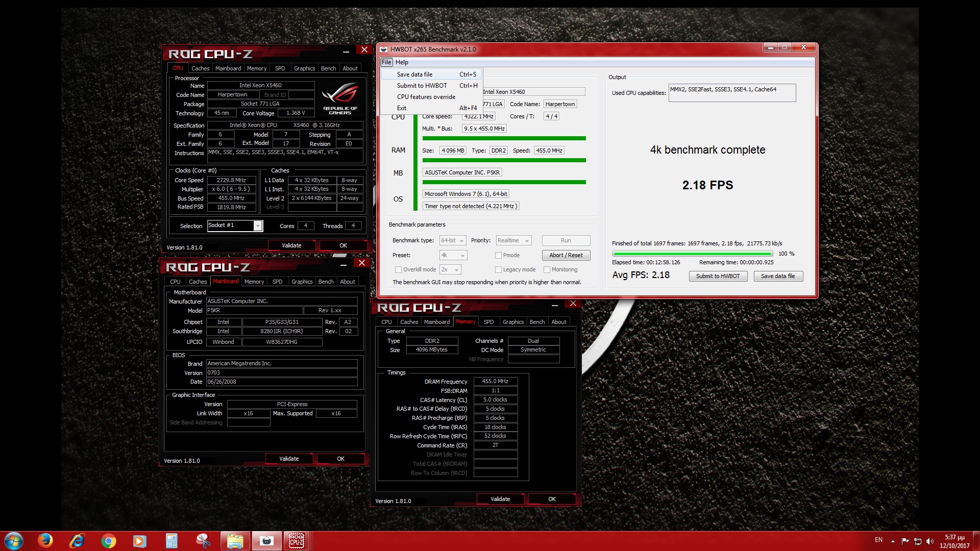The image size is (980, 551).
Task: Open Snipping Tool from the taskbar
Action: [203, 541]
